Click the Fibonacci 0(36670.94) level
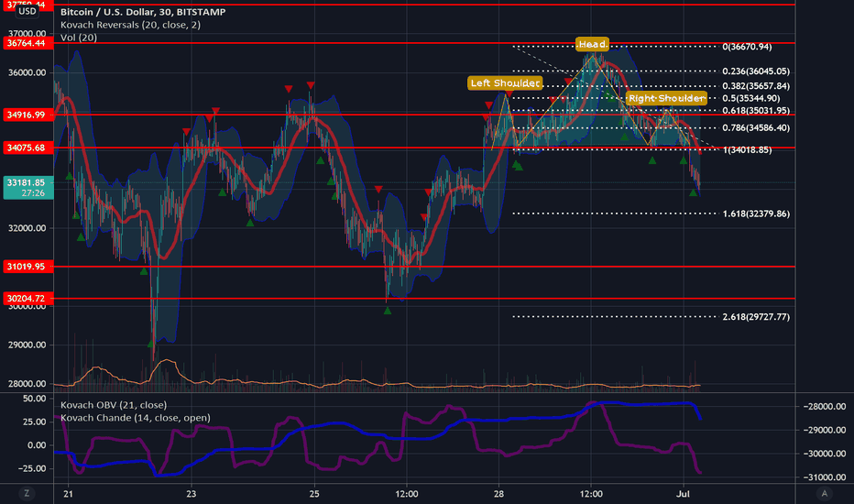 pyautogui.click(x=748, y=47)
